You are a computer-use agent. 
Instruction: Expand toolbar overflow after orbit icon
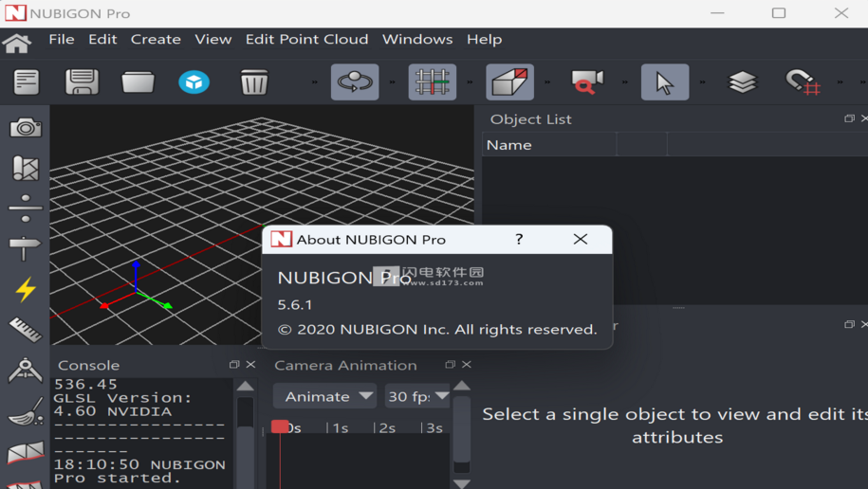392,81
